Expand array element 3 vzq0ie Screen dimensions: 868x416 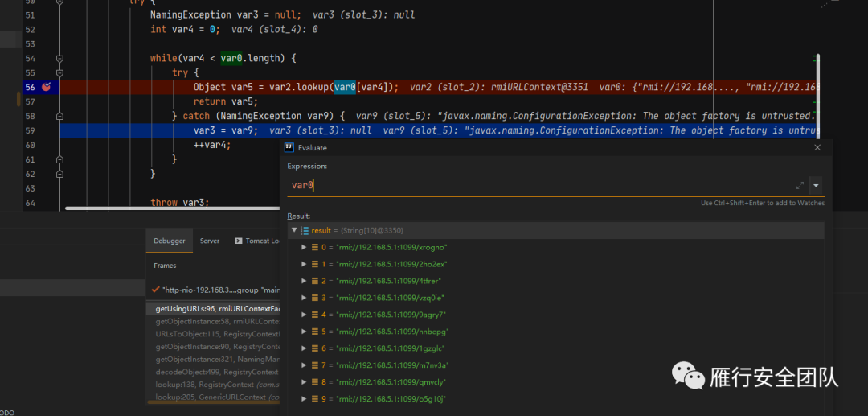click(x=303, y=298)
